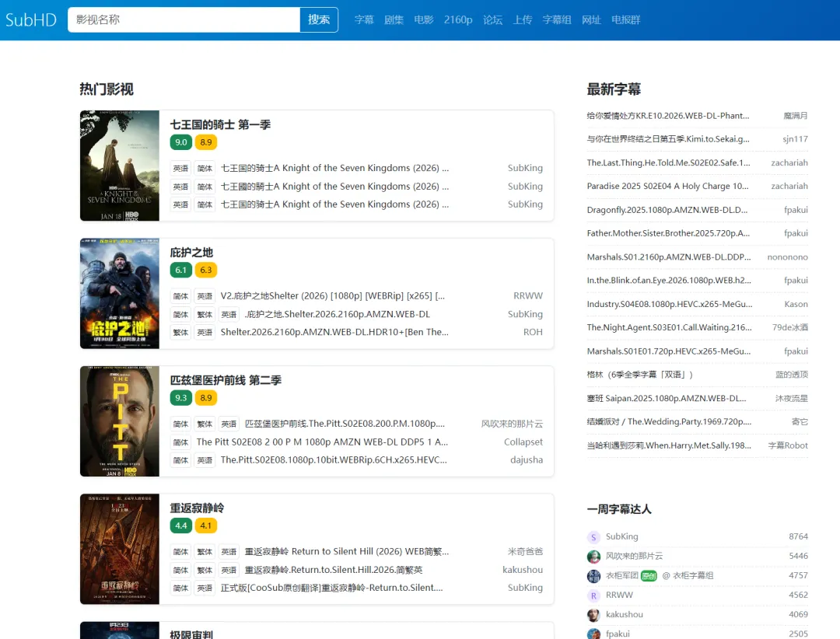
Task: Click RRWW's R avatar in weekly ranking
Action: [x=593, y=595]
